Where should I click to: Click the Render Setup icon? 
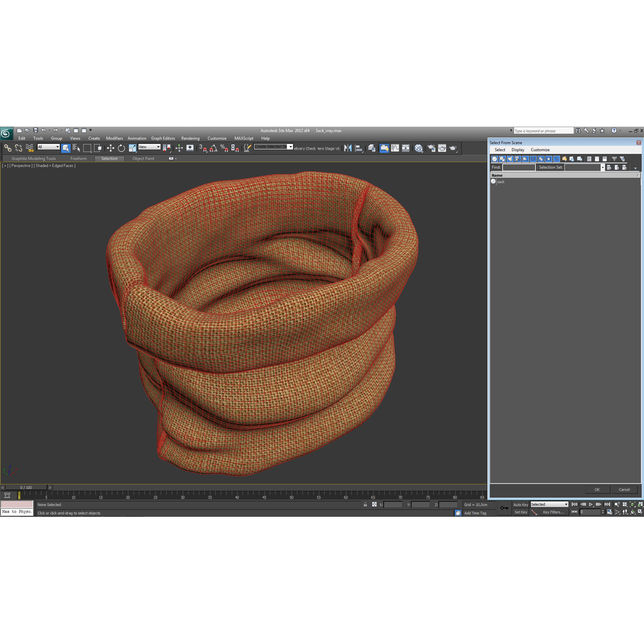pos(430,149)
